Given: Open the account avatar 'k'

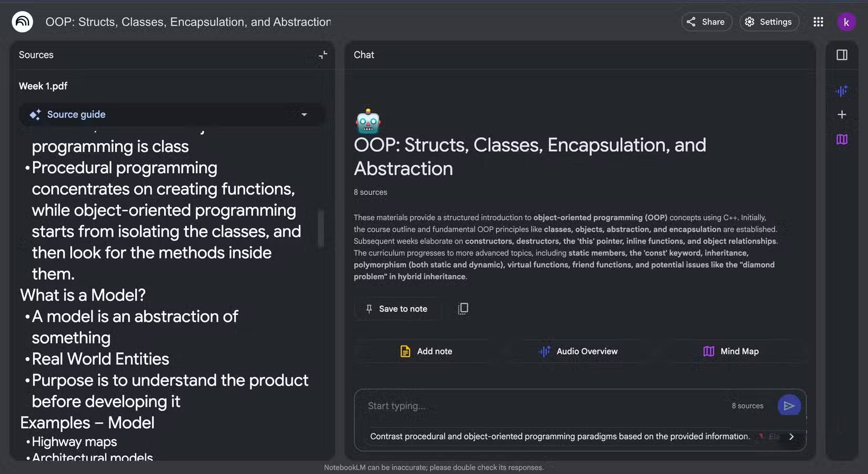Looking at the screenshot, I should [846, 22].
